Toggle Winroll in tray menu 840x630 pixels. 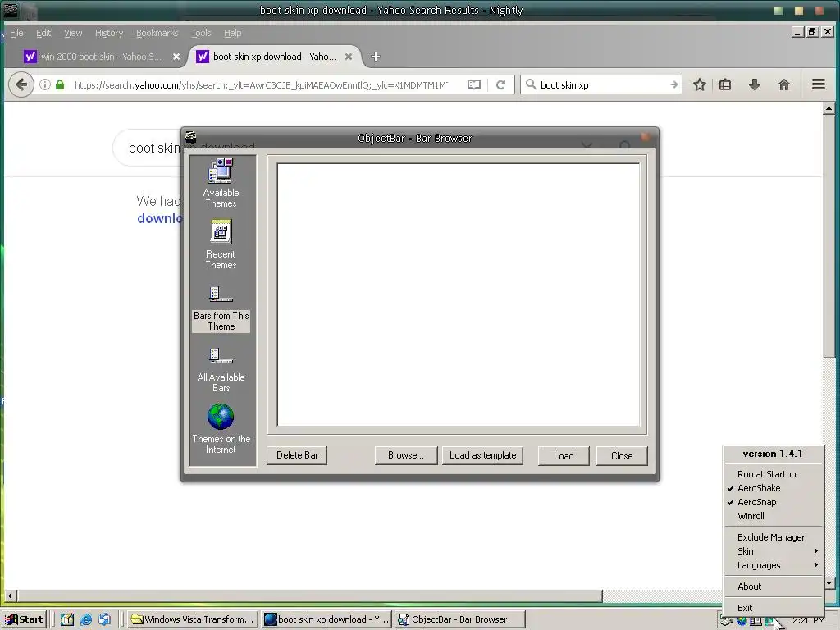pos(773,516)
